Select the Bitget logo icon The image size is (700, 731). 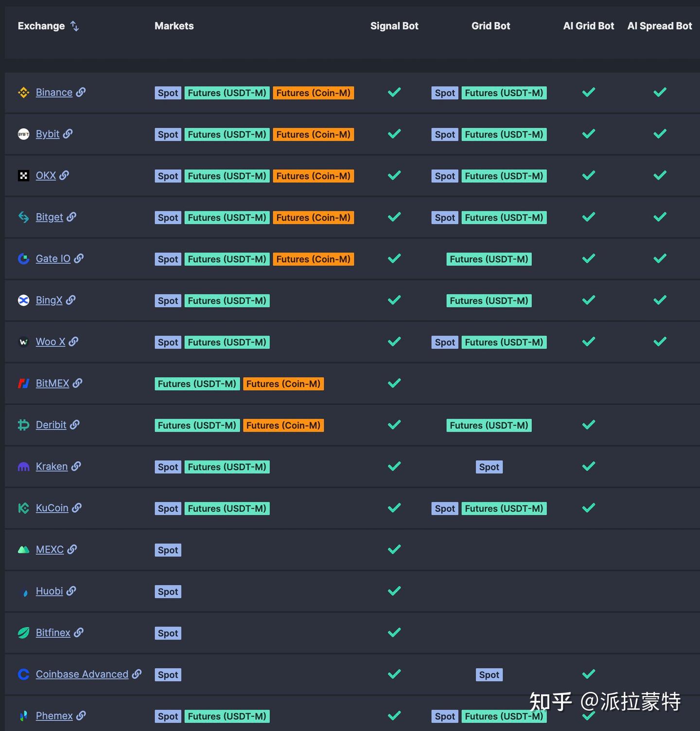pos(23,217)
